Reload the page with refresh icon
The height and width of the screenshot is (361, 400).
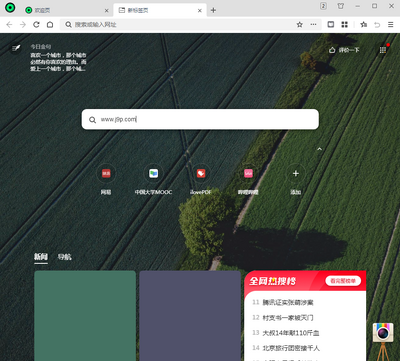(x=36, y=25)
